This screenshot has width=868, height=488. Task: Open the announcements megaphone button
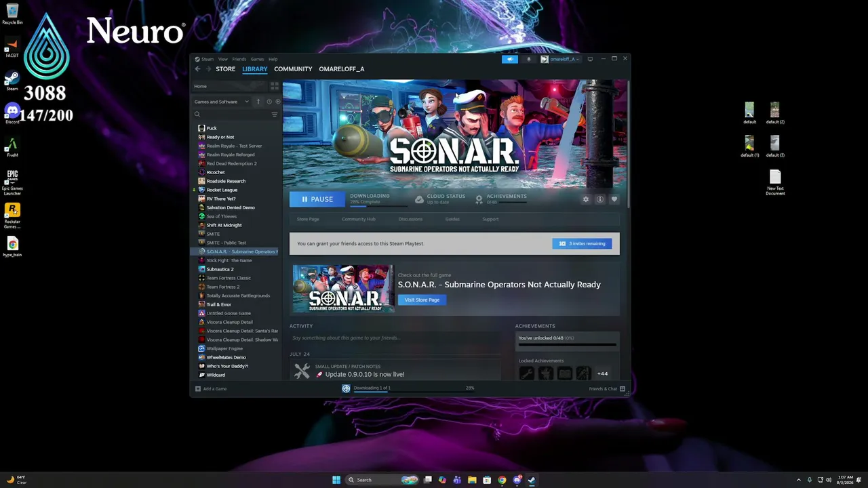[510, 59]
